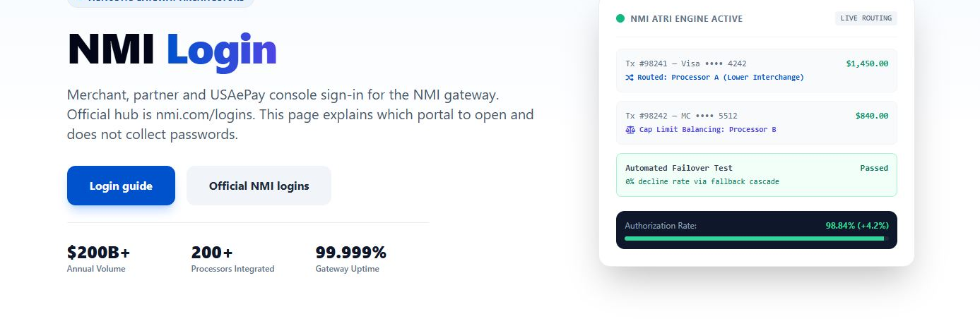Select the LIVE ROUTING badge
The image size is (980, 326).
click(866, 18)
